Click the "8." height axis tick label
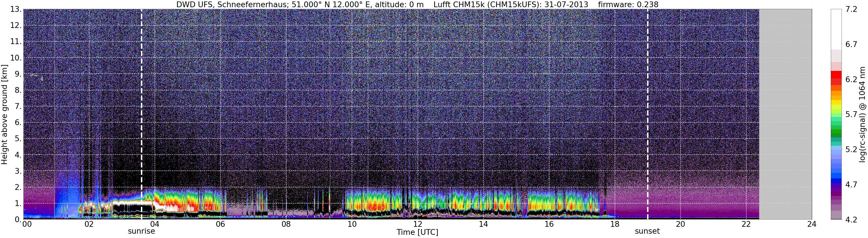 (18, 90)
